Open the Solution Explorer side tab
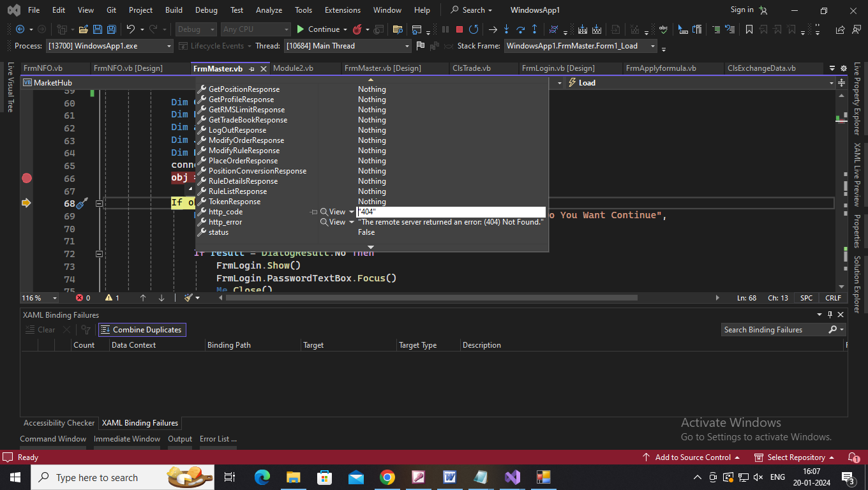Viewport: 868px width, 490px height. (x=857, y=285)
